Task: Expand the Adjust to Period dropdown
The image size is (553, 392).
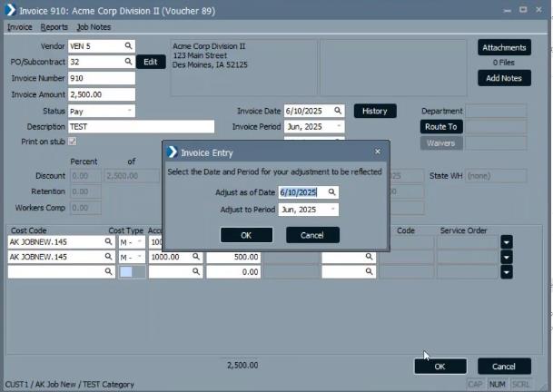Action: point(332,209)
